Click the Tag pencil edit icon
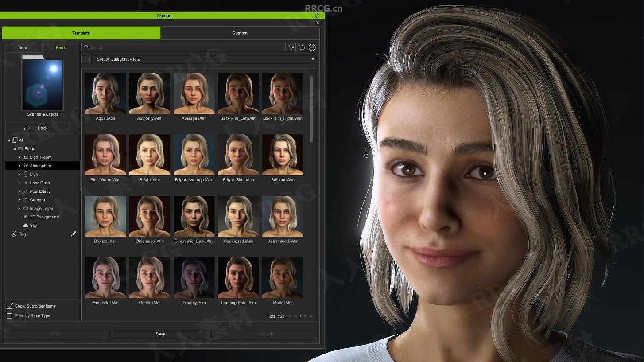Viewport: 644px width, 362px height. 74,234
